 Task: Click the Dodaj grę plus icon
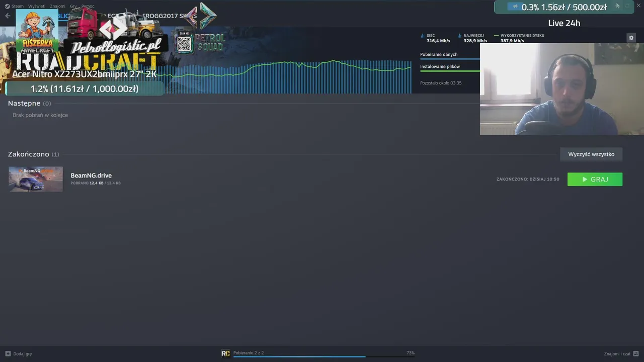(x=8, y=353)
